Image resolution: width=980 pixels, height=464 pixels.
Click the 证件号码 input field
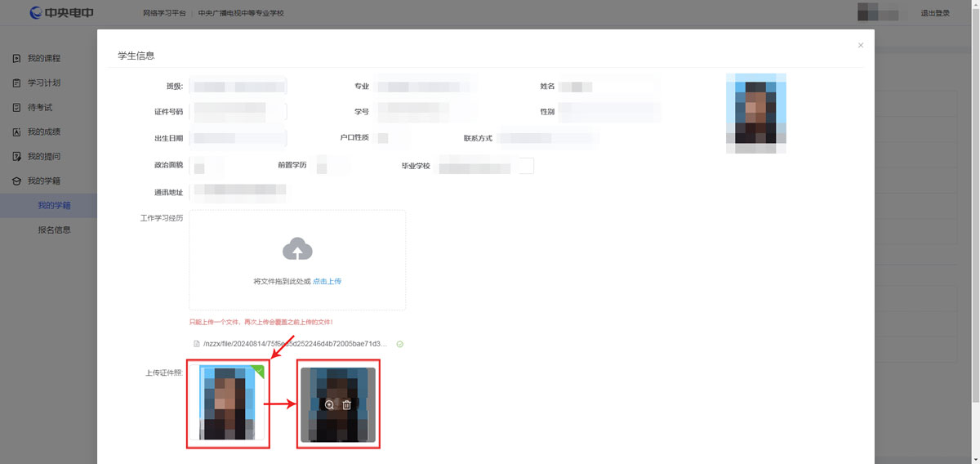point(238,111)
